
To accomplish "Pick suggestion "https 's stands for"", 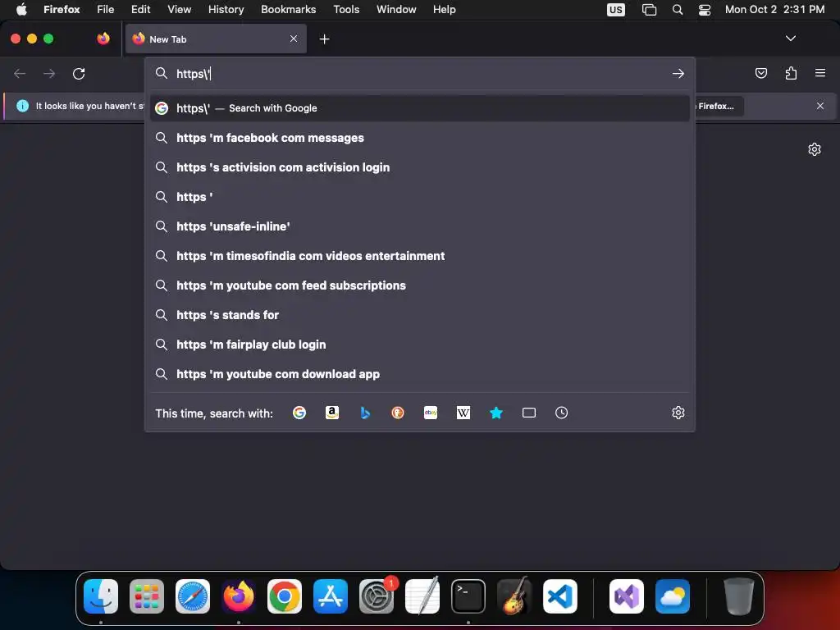I will click(419, 315).
